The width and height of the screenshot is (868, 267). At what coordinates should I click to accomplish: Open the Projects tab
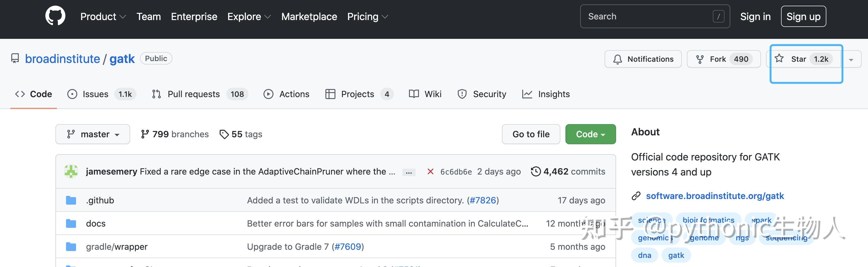coord(359,94)
